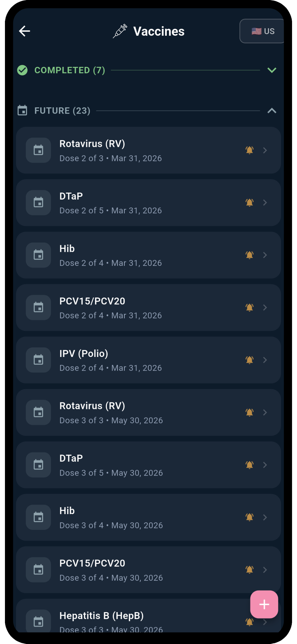Click the syringe icon beside Vaccines
Viewport: 297px width, 644px height.
pos(120,31)
